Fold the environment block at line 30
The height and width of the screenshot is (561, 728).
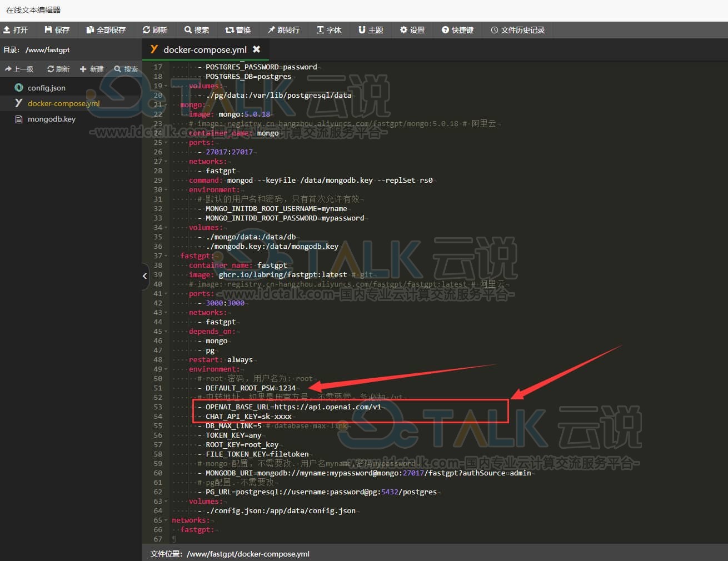tap(166, 190)
